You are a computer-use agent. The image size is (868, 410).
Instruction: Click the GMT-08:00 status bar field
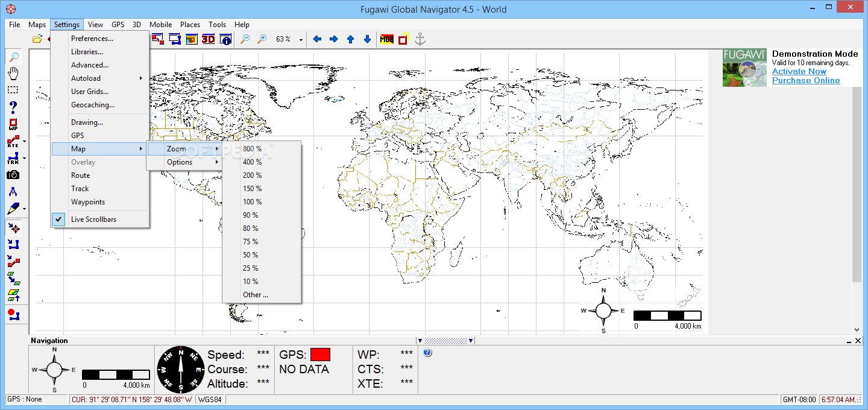point(799,400)
